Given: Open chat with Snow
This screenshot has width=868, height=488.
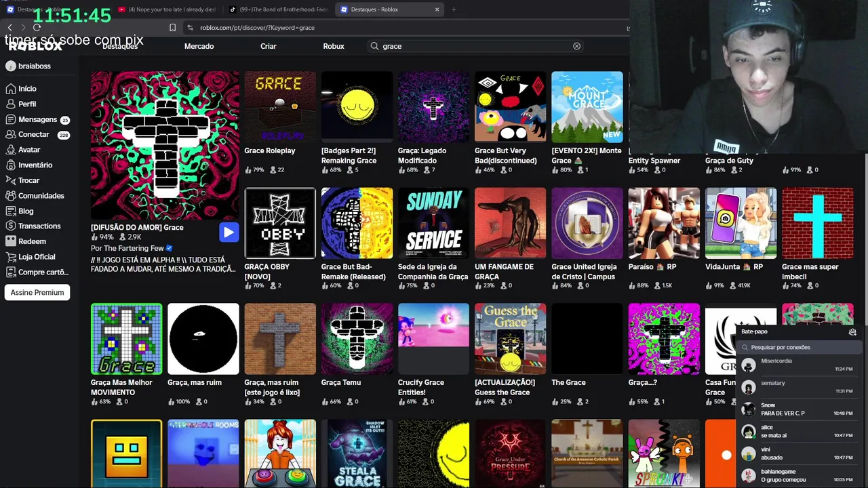Looking at the screenshot, I should 799,409.
